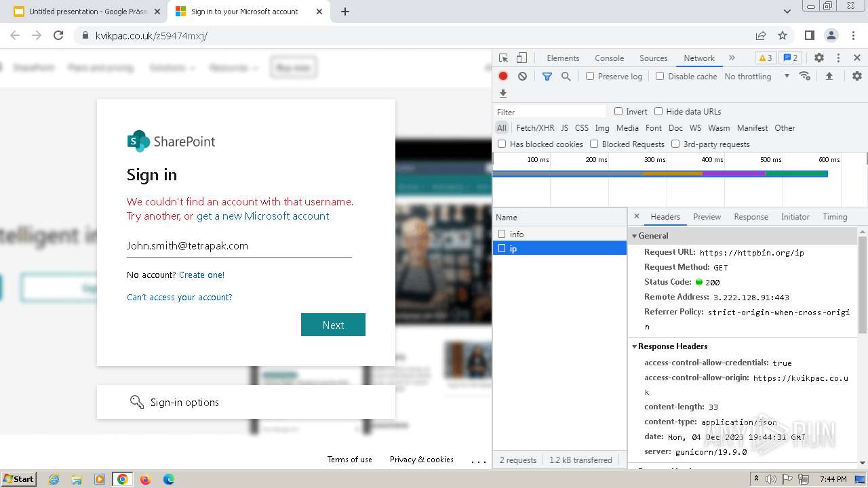
Task: Click the 'Create one!' link
Action: click(201, 274)
